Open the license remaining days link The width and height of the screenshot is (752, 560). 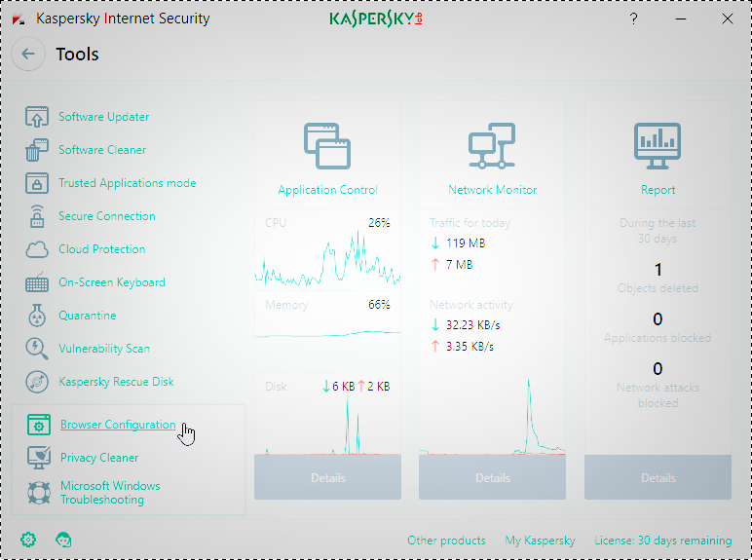click(662, 541)
